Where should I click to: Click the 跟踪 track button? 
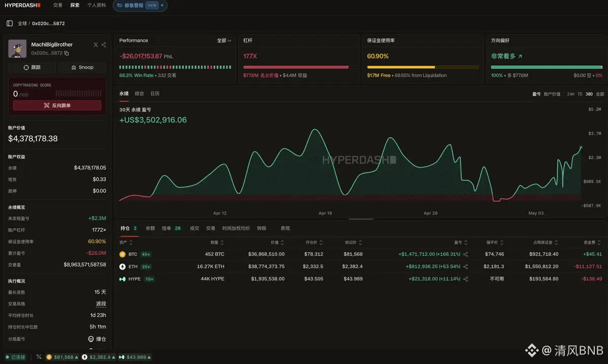coord(32,67)
